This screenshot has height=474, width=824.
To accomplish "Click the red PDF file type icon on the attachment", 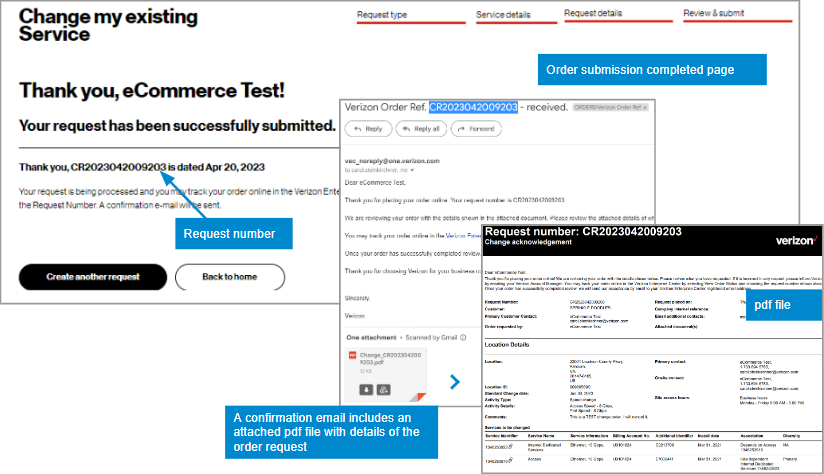I will (x=353, y=355).
